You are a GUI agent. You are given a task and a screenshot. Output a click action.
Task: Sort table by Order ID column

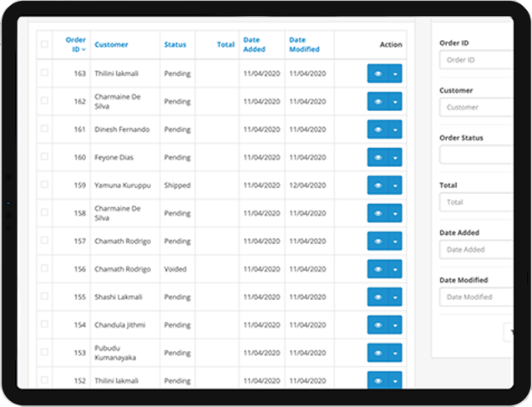[74, 45]
